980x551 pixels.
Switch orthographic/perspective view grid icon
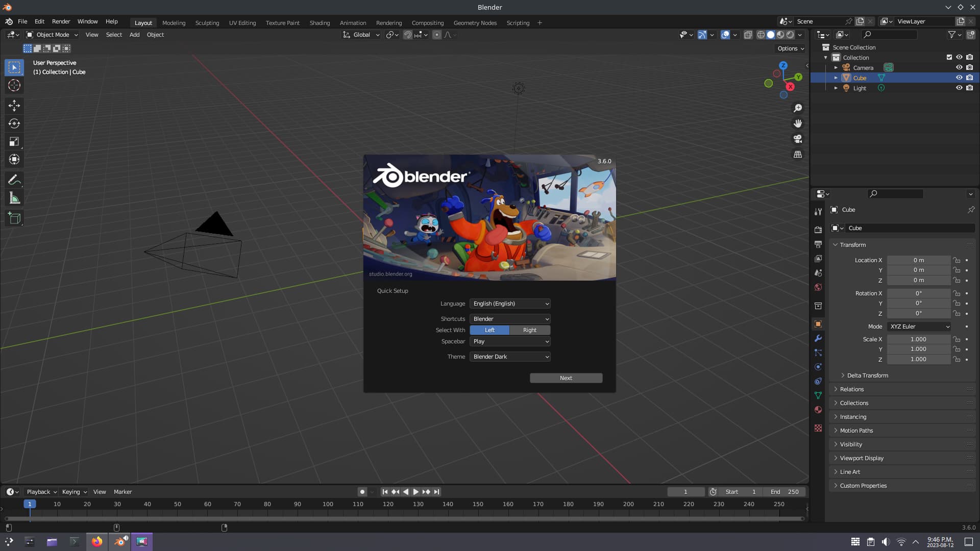pos(797,154)
